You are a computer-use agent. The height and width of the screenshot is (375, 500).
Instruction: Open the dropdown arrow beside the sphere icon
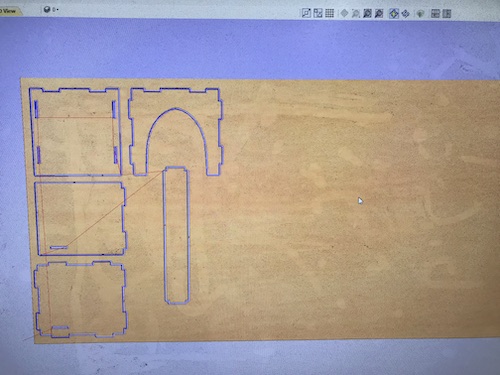tap(57, 10)
